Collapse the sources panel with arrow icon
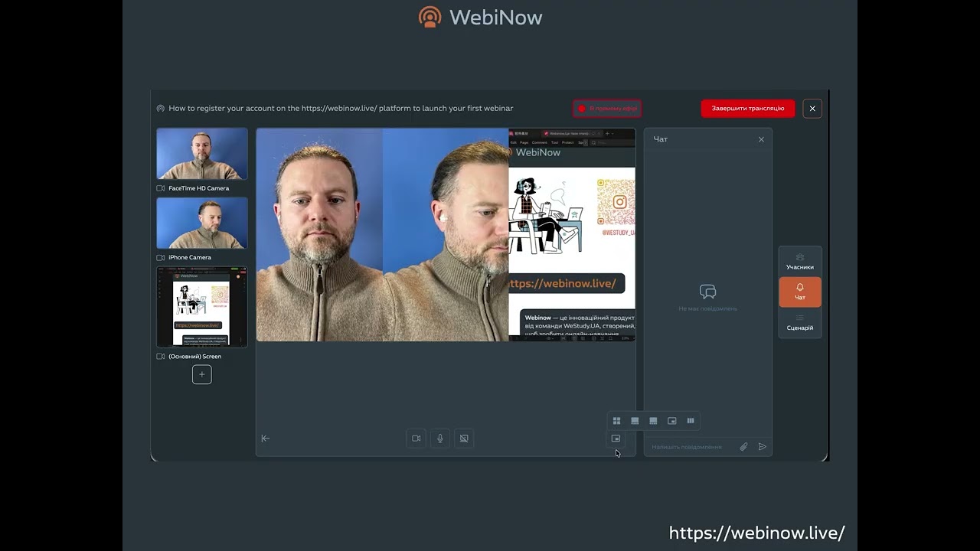 coord(266,439)
